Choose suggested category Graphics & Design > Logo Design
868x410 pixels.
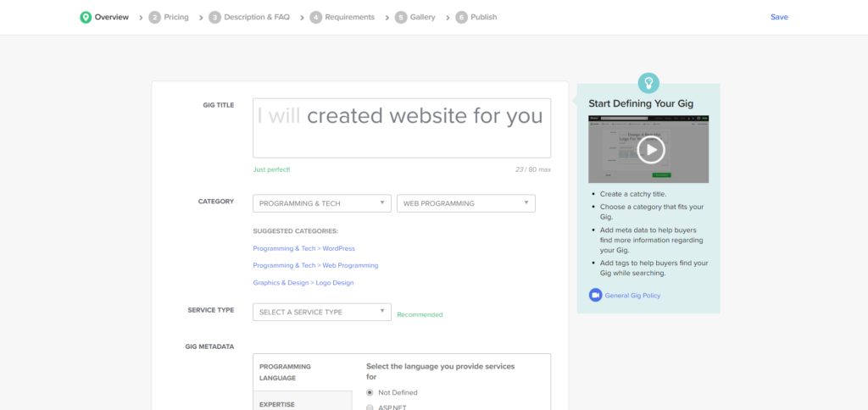point(303,283)
